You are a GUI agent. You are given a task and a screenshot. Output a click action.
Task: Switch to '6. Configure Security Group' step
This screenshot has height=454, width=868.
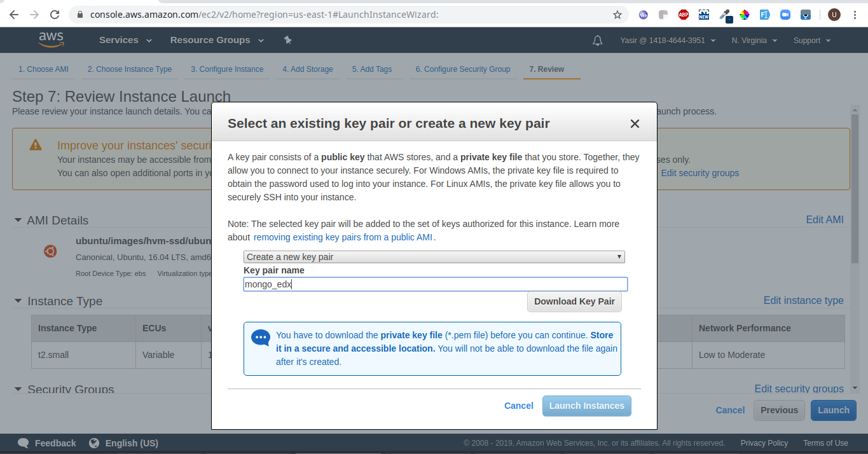[462, 69]
